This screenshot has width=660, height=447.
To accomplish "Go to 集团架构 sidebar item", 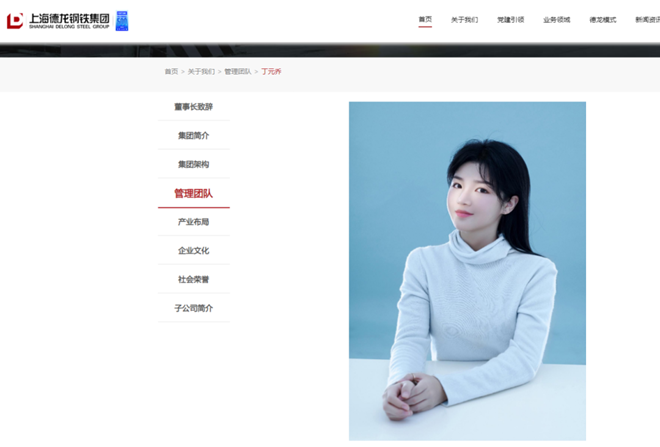I will 193,164.
